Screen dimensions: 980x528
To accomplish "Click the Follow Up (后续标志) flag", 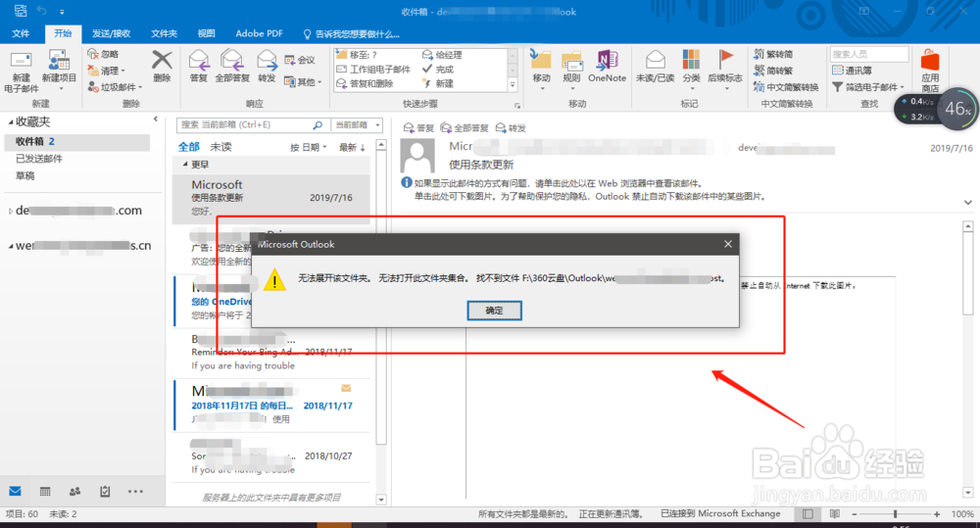I will 725,60.
